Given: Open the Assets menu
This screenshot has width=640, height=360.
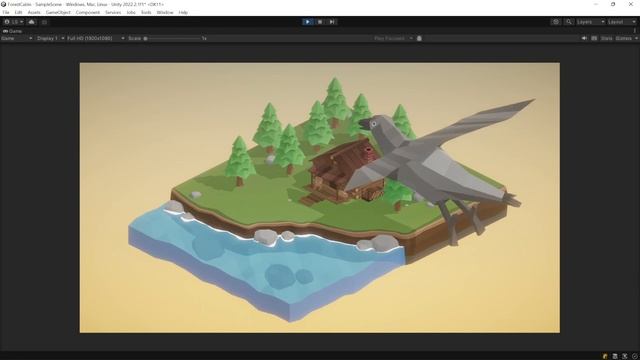Looking at the screenshot, I should (x=34, y=12).
